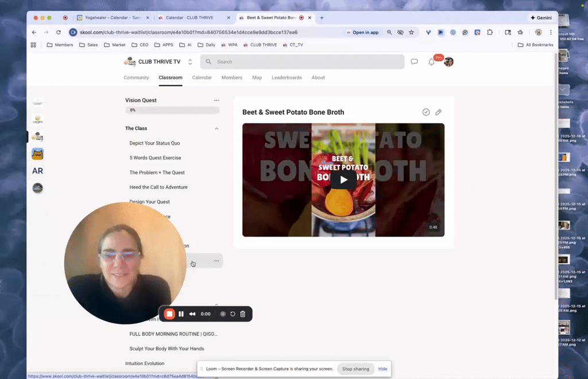Open Heed the Call to Adventure lesson
The image size is (588, 379).
coord(158,187)
